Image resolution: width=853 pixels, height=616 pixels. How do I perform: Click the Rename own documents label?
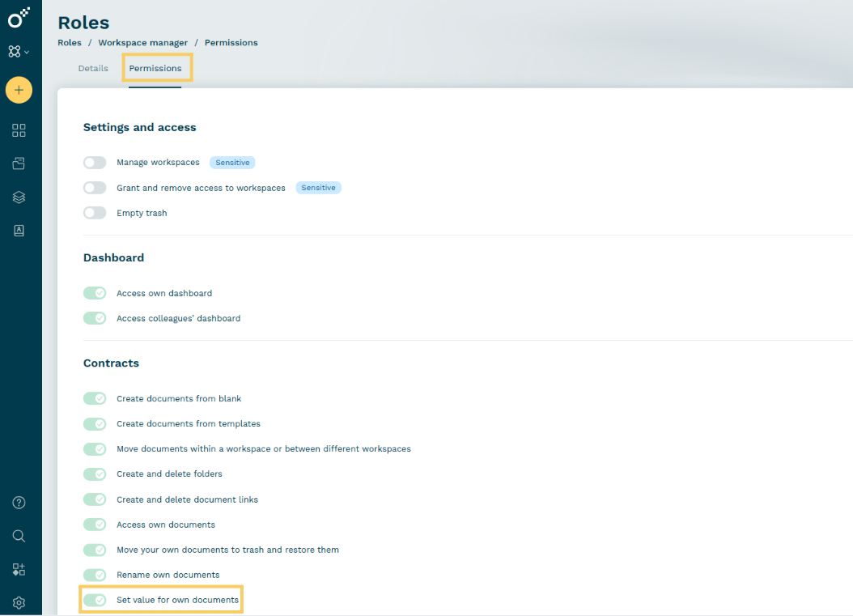[168, 575]
